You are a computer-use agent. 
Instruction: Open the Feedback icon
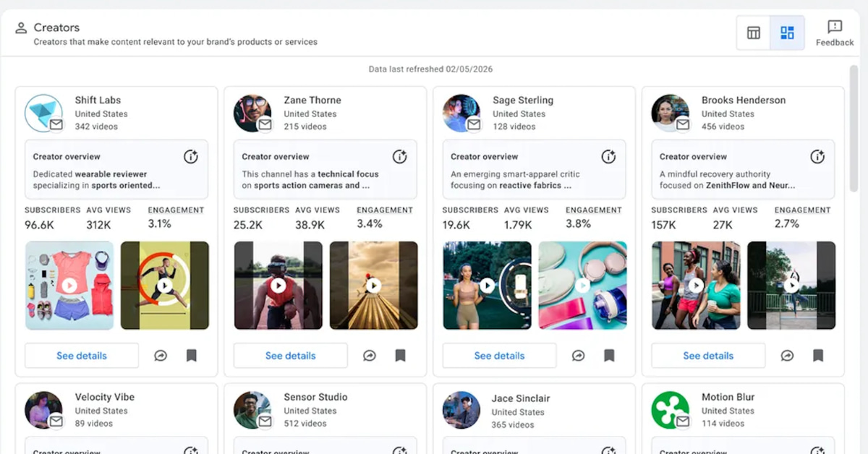click(x=835, y=33)
